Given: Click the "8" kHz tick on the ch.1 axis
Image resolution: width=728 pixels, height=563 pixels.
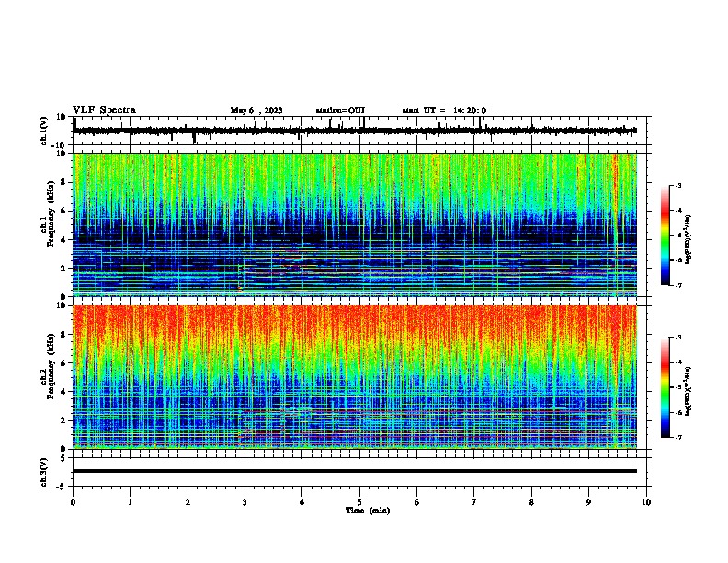Looking at the screenshot, I should (x=64, y=182).
